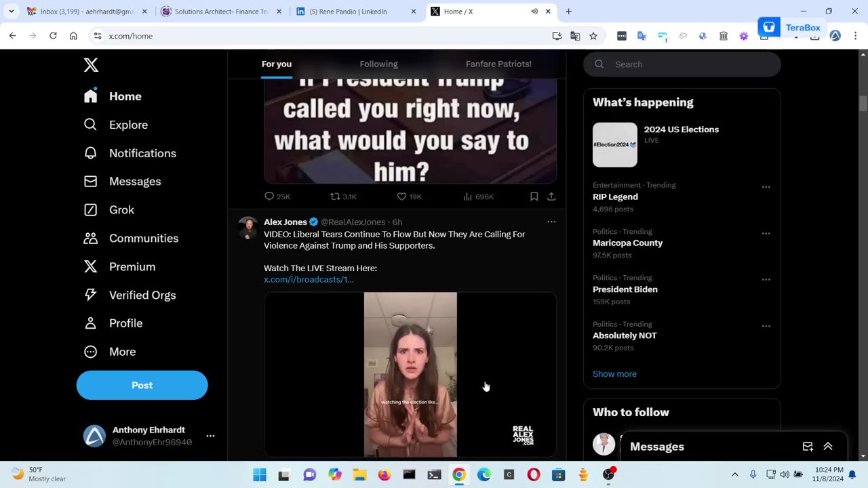
Task: Click the purple gear extension icon
Action: [744, 36]
